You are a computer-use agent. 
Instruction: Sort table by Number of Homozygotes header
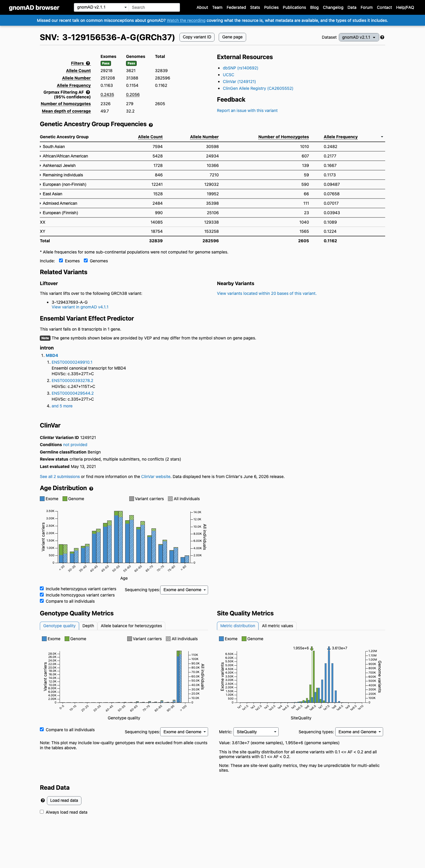283,137
